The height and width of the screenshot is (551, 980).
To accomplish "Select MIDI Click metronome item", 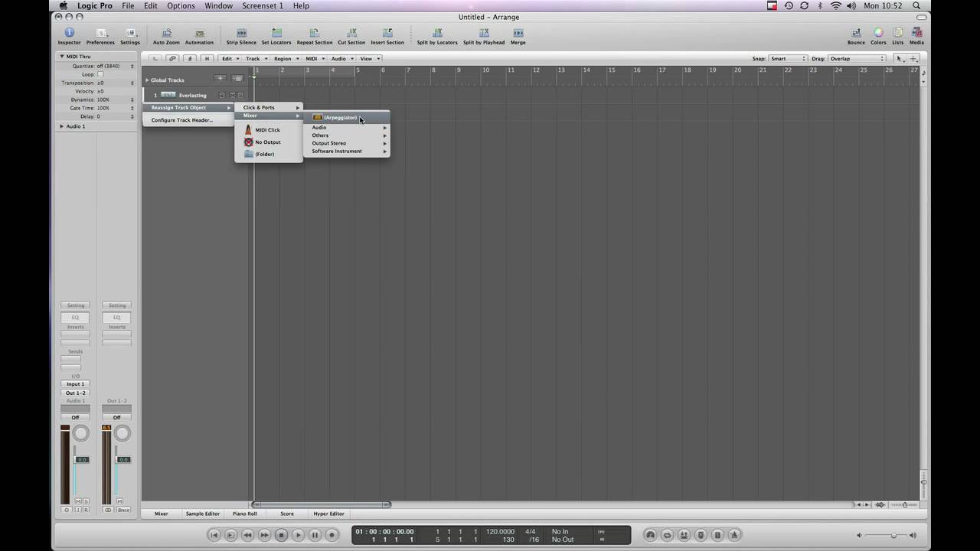I will tap(268, 130).
